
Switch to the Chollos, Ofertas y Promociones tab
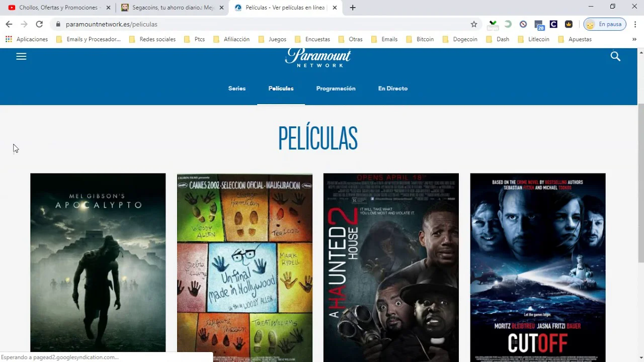pyautogui.click(x=55, y=8)
